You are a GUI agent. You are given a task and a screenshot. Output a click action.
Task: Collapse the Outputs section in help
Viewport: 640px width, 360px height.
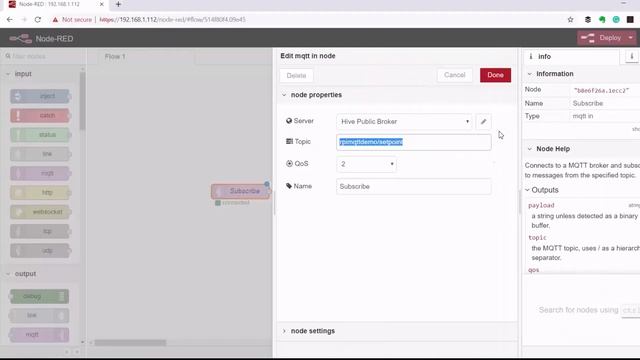tap(542, 190)
